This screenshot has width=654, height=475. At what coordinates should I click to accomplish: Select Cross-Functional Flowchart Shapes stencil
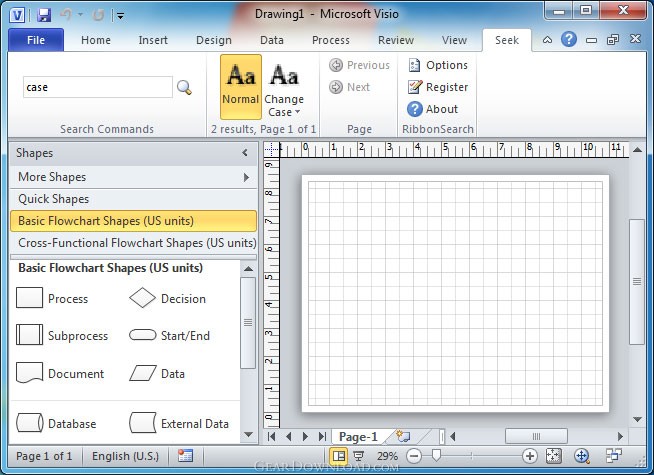click(x=133, y=243)
